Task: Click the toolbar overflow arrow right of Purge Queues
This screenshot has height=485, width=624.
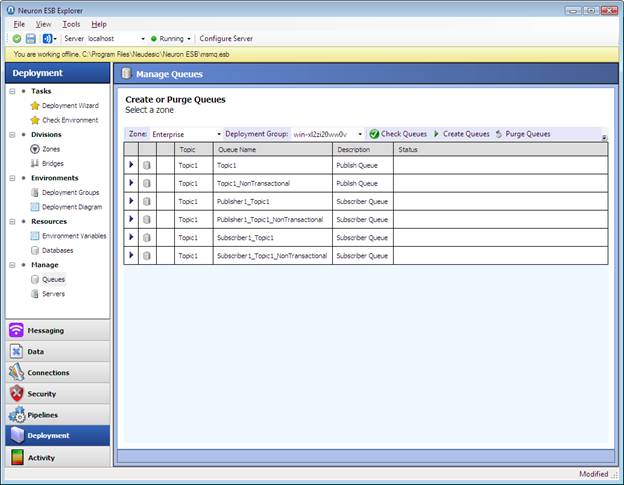Action: [604, 138]
